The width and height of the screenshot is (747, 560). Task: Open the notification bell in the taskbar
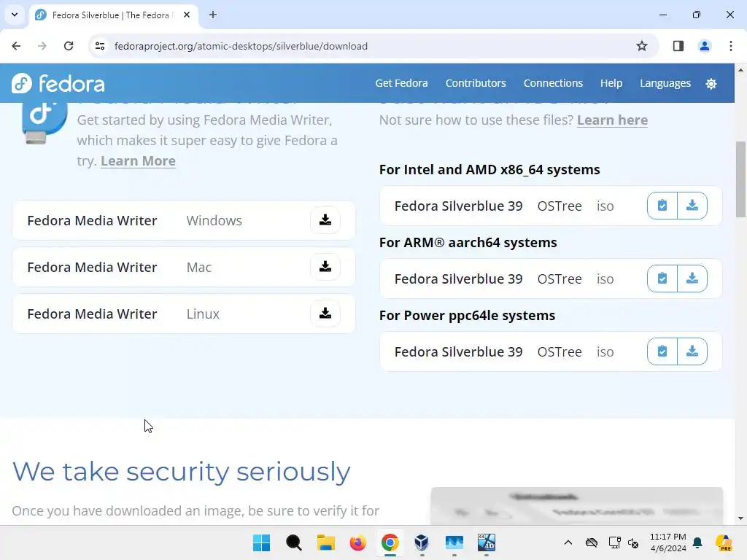697,542
